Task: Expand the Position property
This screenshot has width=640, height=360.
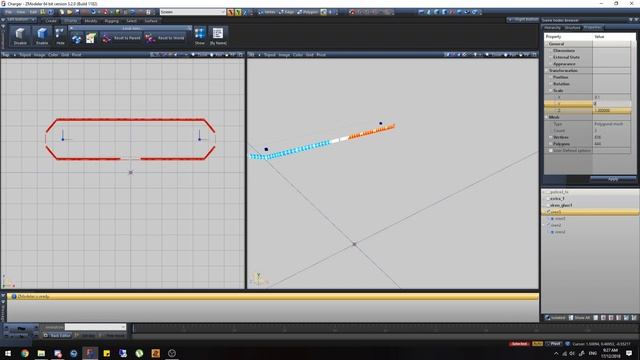Action: (x=550, y=77)
